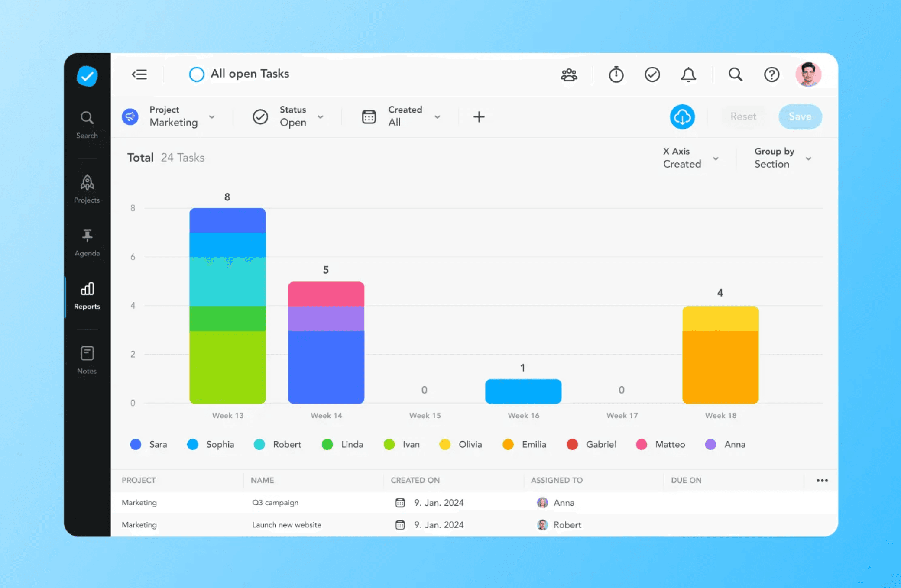Click the Week 16 blue bar
Screen dimensions: 901x588
[x=523, y=391]
